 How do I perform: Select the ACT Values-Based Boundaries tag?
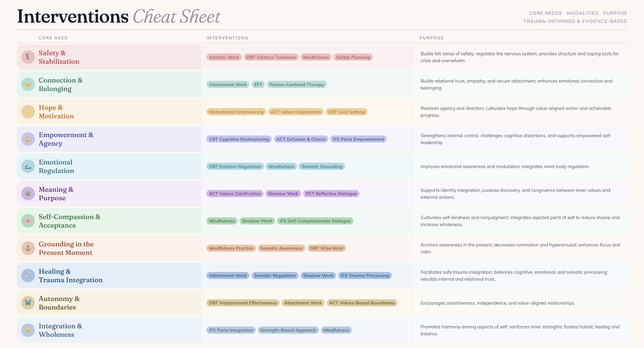click(362, 303)
